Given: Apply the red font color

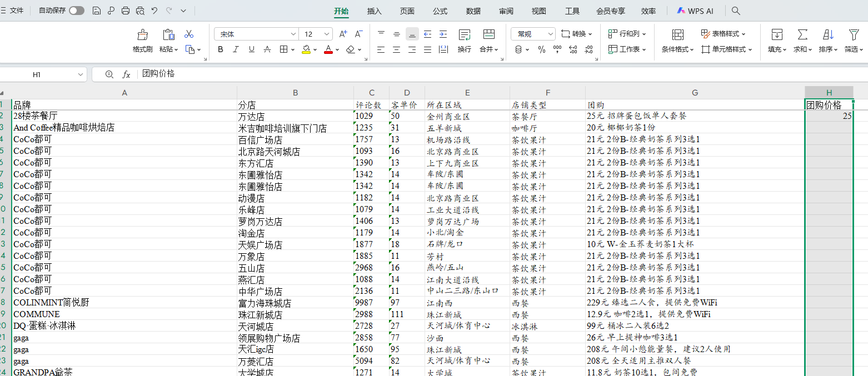Looking at the screenshot, I should 328,49.
